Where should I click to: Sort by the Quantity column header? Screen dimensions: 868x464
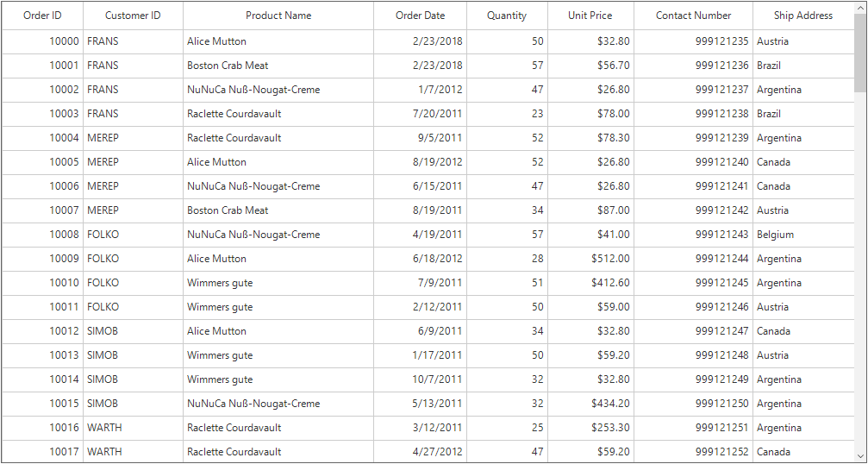pos(507,16)
